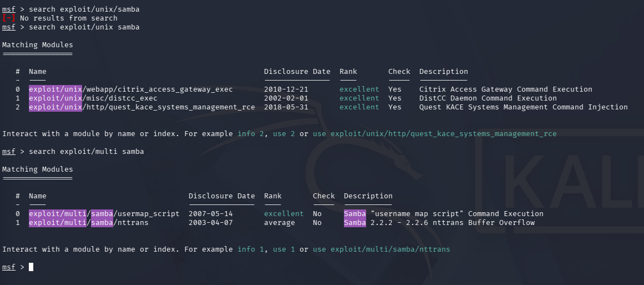Click the red [-] error indicator

pyautogui.click(x=9, y=18)
